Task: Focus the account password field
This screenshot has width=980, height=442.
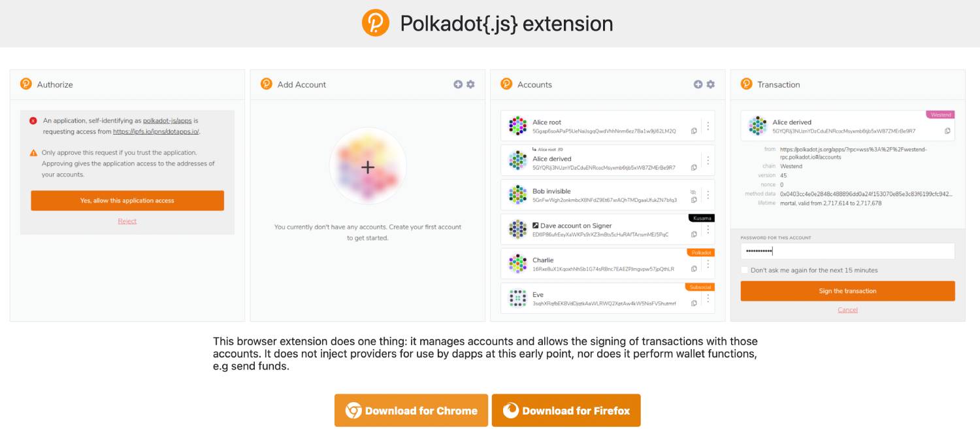Action: (847, 251)
